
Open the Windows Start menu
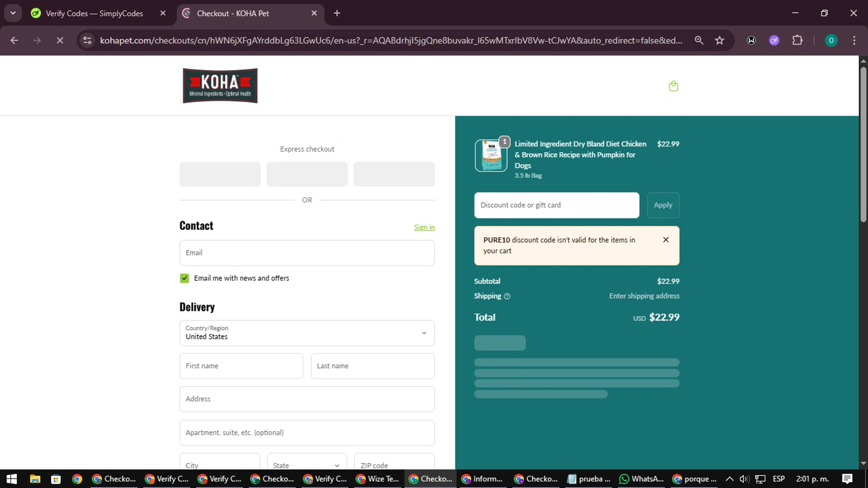tap(12, 479)
